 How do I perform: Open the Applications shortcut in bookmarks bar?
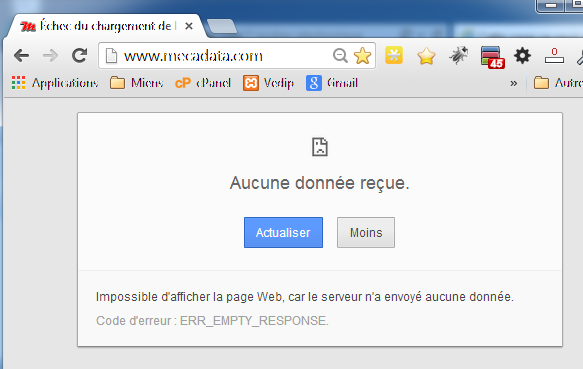[55, 83]
